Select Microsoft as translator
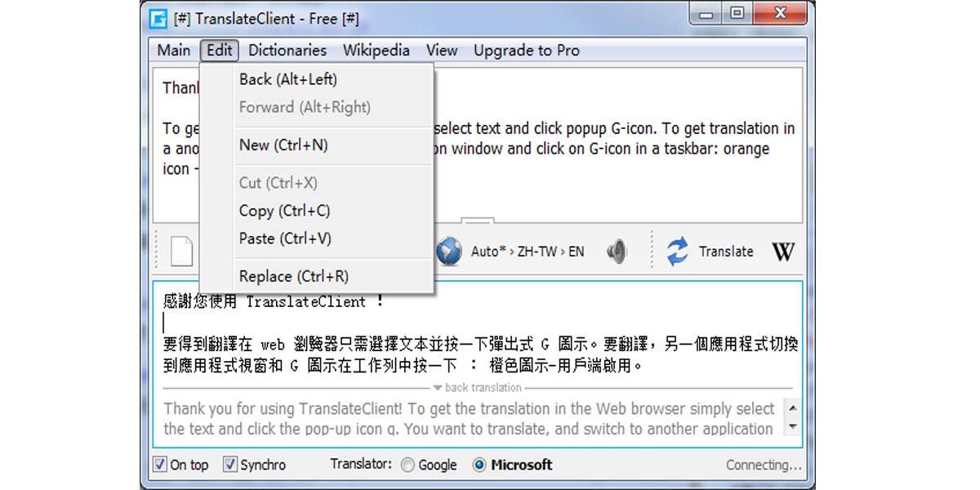 479,465
